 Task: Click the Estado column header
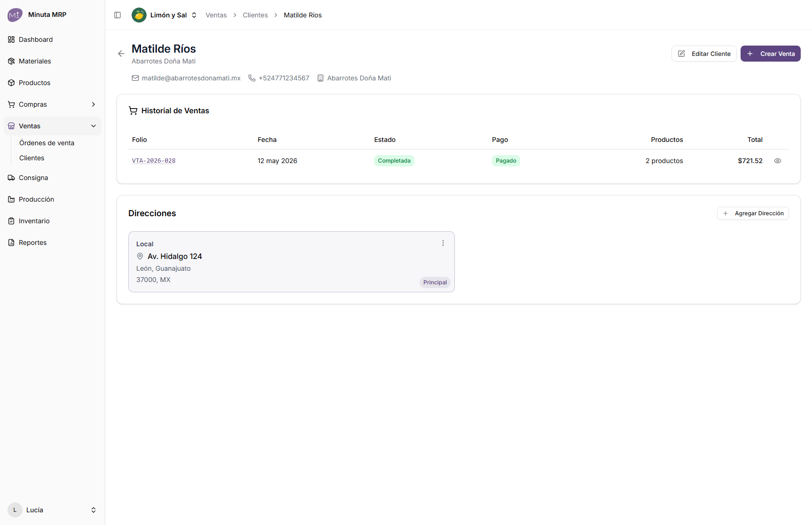385,140
